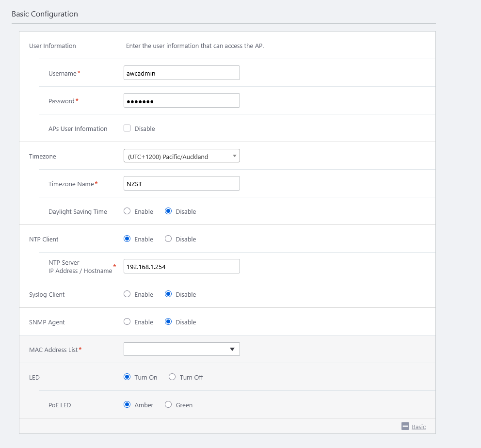The width and height of the screenshot is (481, 448).
Task: Collapse section using the Basic minus icon
Action: [405, 426]
